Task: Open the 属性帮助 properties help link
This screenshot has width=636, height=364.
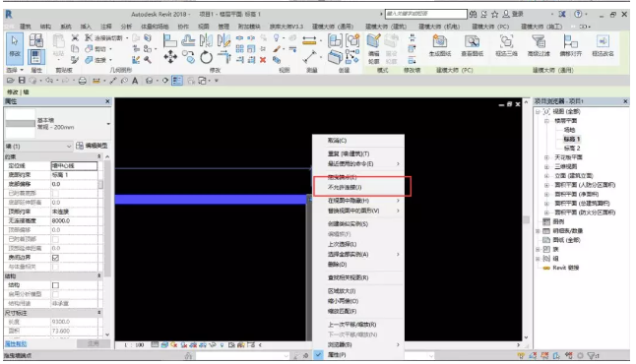Action: click(16, 343)
